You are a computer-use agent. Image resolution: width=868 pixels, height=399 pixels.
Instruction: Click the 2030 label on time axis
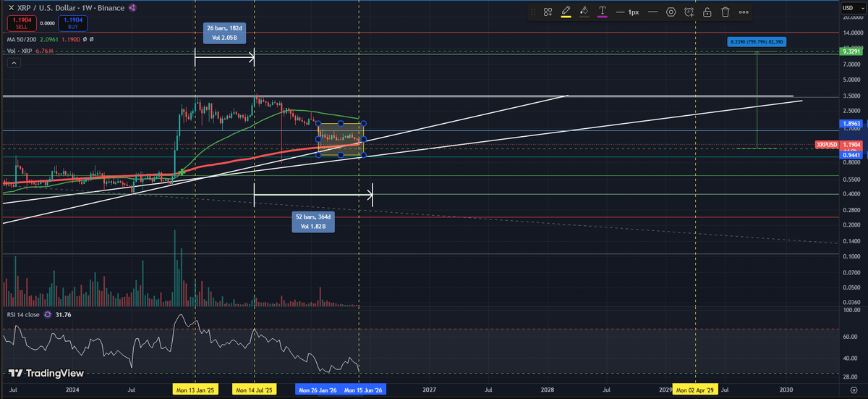click(786, 390)
